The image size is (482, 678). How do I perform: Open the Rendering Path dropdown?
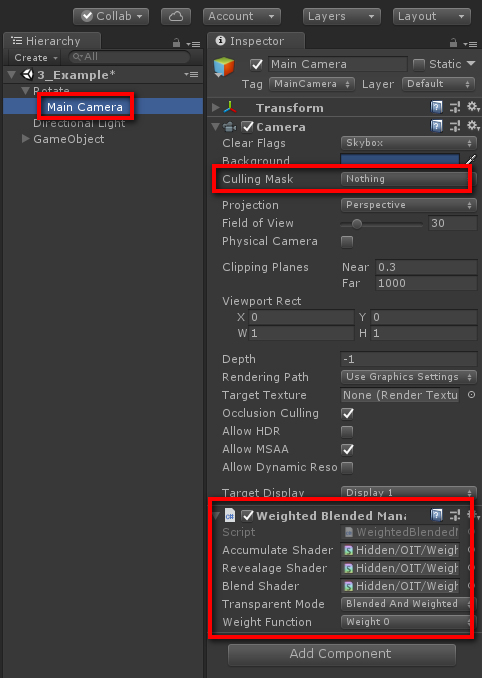tap(409, 377)
